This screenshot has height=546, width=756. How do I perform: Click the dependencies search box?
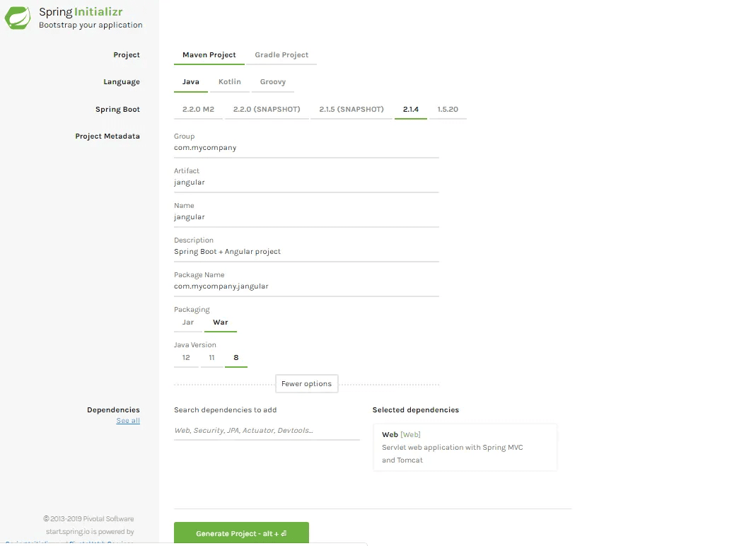point(266,431)
